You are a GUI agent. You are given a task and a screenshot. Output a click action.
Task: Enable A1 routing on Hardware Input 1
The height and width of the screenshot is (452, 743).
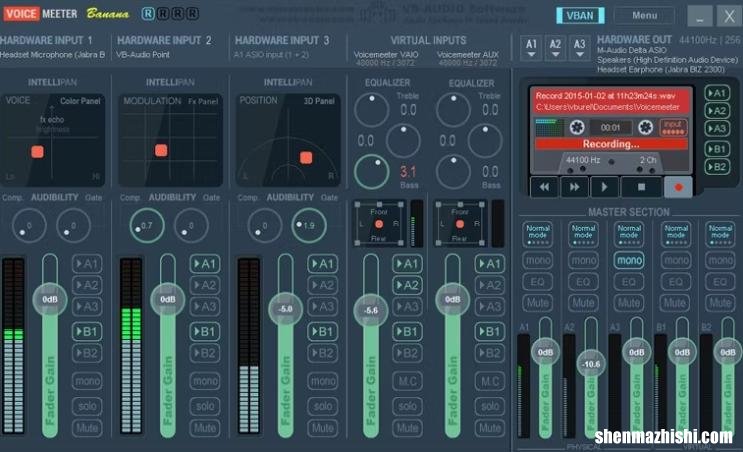[87, 264]
